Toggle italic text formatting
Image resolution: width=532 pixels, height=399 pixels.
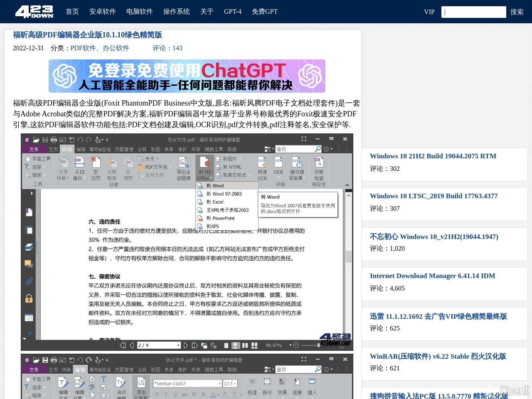click(x=166, y=394)
